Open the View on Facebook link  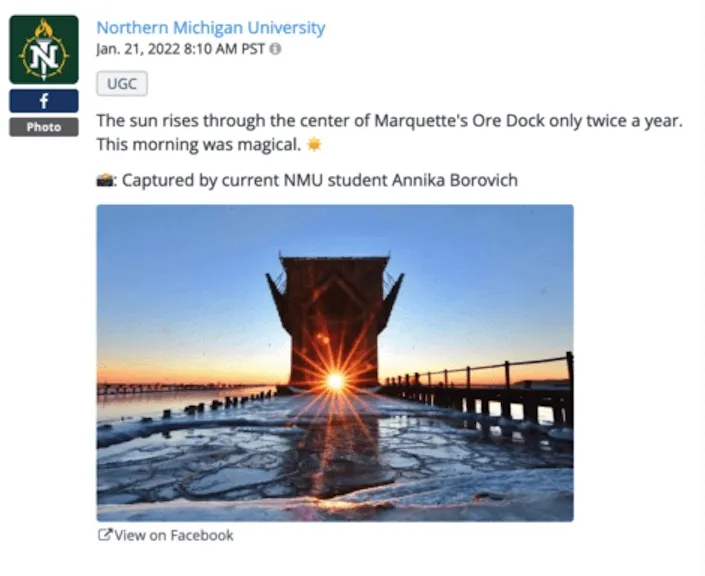click(173, 536)
